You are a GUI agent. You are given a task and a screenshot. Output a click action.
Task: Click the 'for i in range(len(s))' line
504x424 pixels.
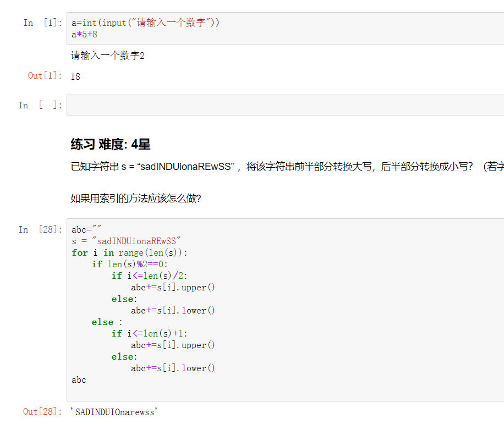tap(129, 252)
